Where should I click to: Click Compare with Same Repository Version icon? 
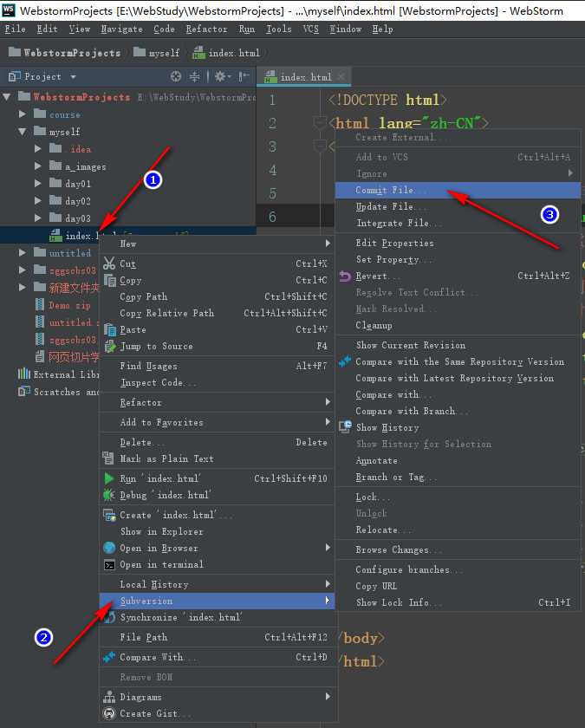pos(345,361)
